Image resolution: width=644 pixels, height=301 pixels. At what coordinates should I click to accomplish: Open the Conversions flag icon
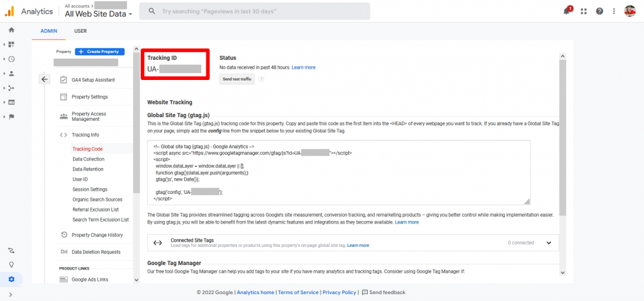pyautogui.click(x=11, y=116)
